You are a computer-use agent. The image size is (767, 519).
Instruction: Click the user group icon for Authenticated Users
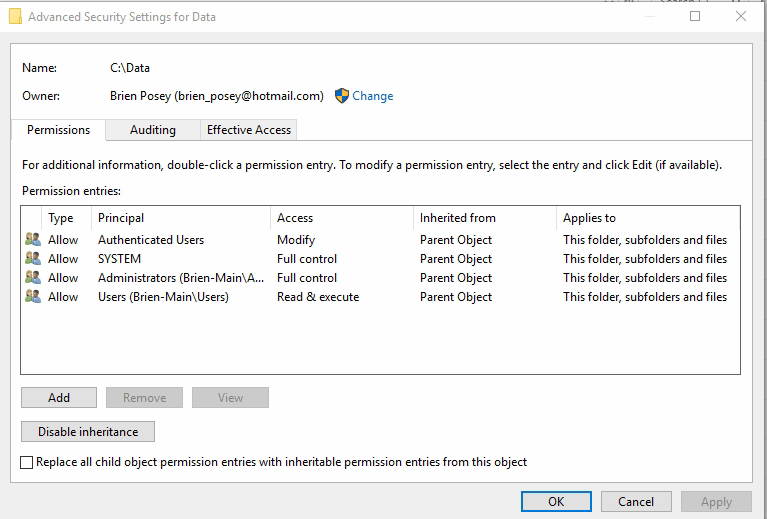click(x=33, y=240)
